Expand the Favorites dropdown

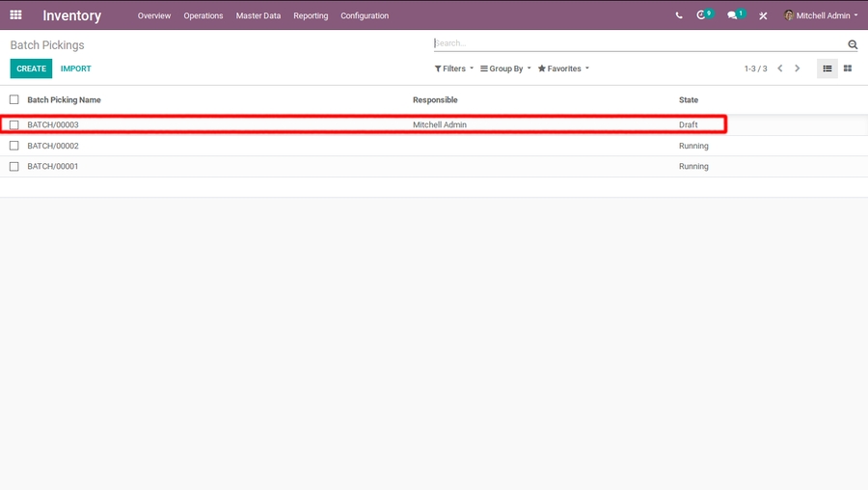tap(563, 68)
